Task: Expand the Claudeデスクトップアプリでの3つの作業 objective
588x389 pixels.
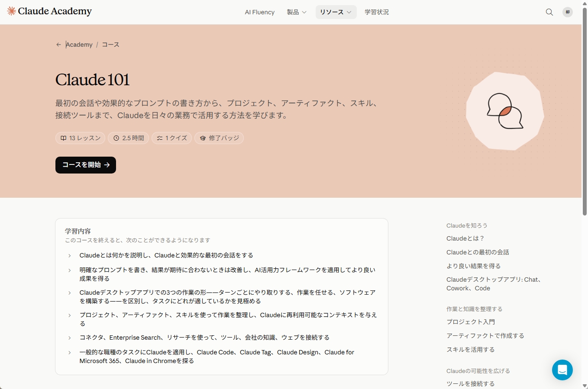Action: coord(69,293)
